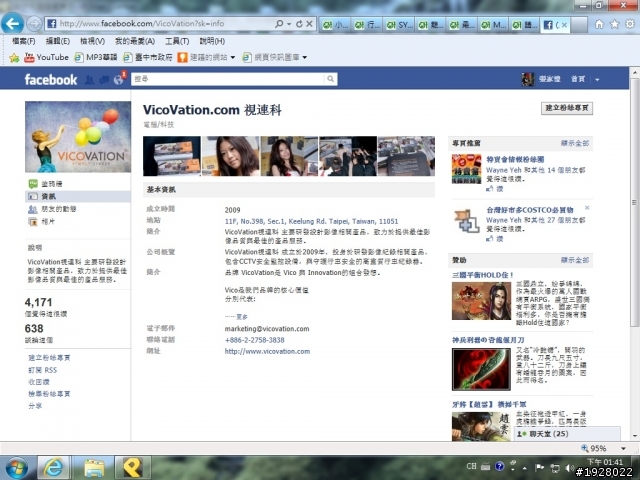Expand the address bar search dropdown arrow
Screen dimensions: 640x480
[x=289, y=24]
